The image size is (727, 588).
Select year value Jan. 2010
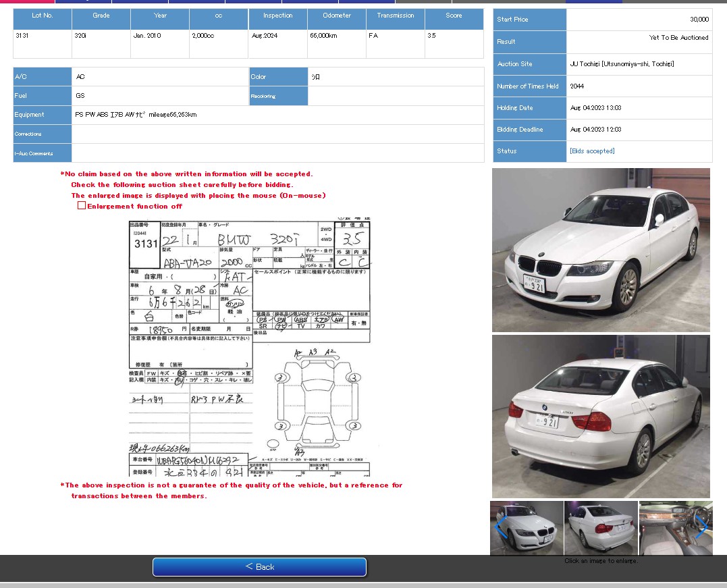click(147, 36)
